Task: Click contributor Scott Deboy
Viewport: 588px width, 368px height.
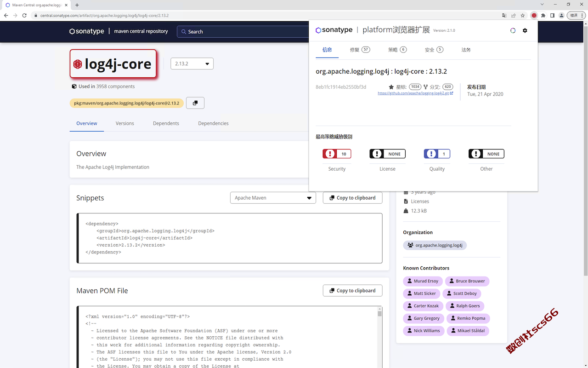Action: coord(462,293)
